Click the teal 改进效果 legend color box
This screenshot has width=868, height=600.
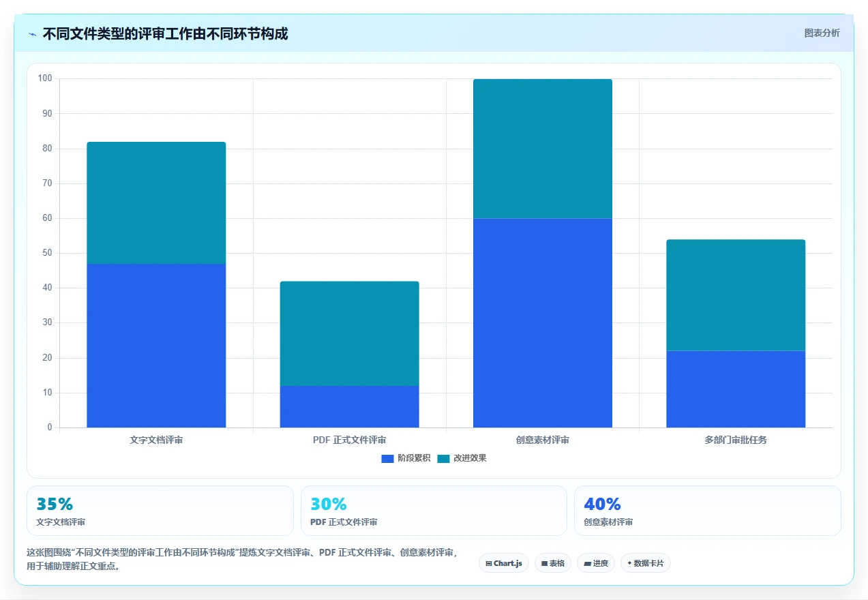pos(443,458)
